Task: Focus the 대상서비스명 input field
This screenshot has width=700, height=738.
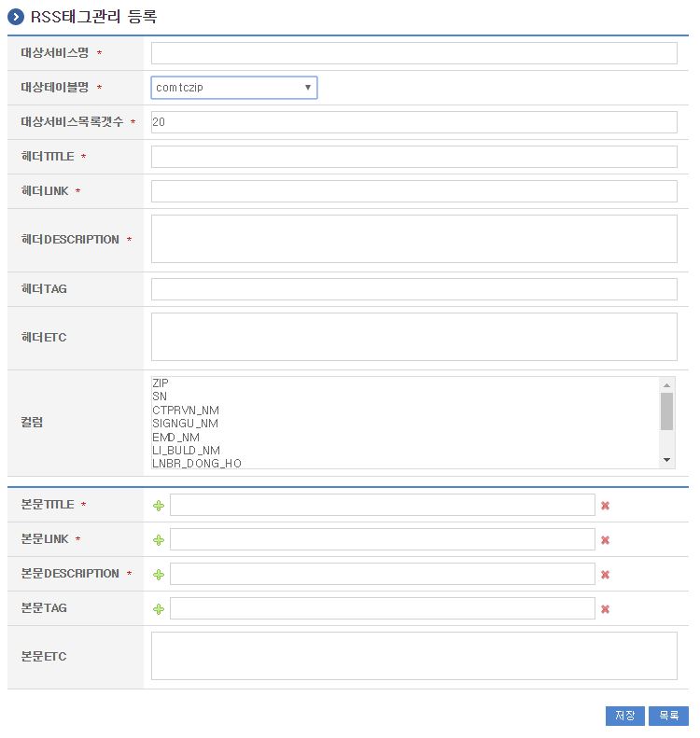Action: tap(413, 53)
